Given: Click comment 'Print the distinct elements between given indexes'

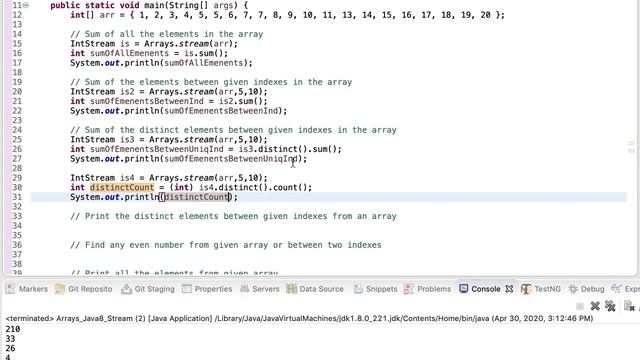Looking at the screenshot, I should [x=233, y=216].
